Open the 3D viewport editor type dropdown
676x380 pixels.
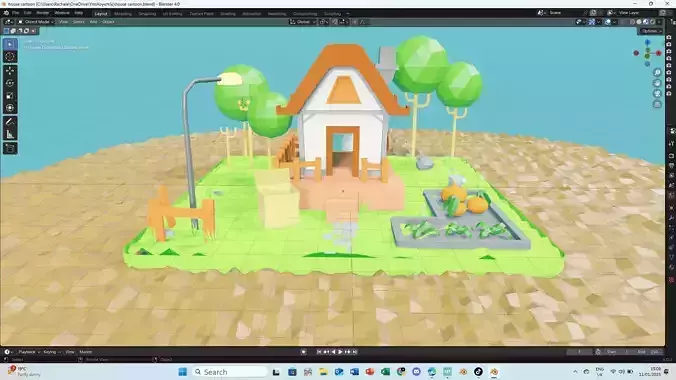click(x=9, y=22)
